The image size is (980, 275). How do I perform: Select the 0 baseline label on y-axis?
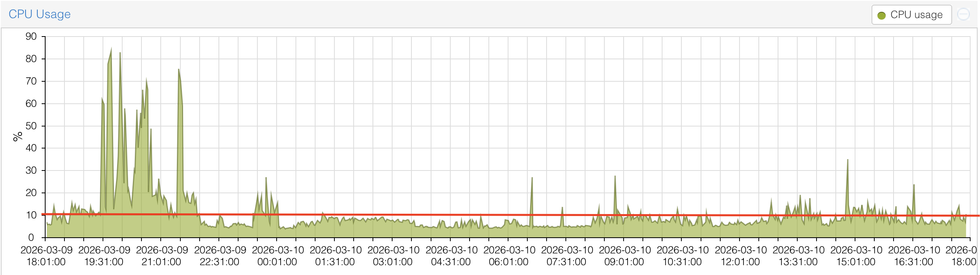pos(31,237)
